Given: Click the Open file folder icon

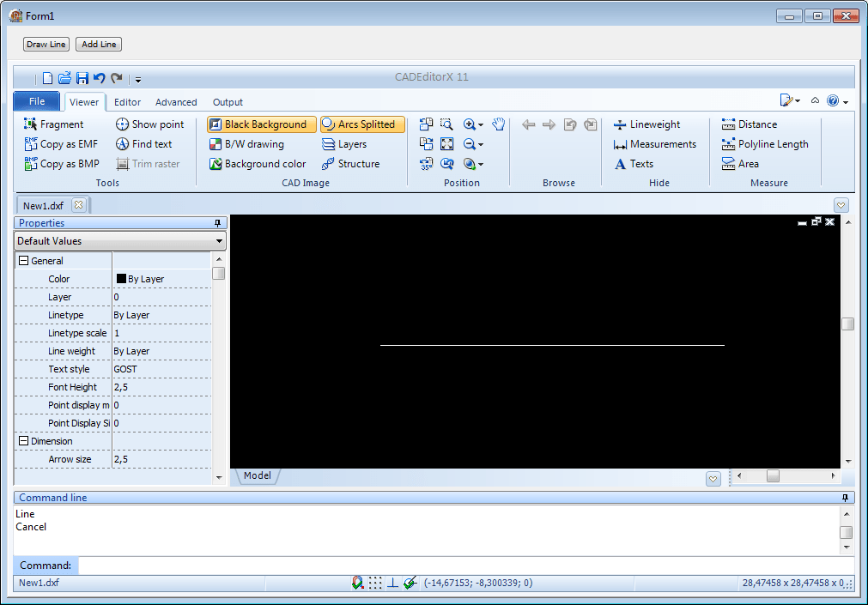Looking at the screenshot, I should tap(64, 78).
